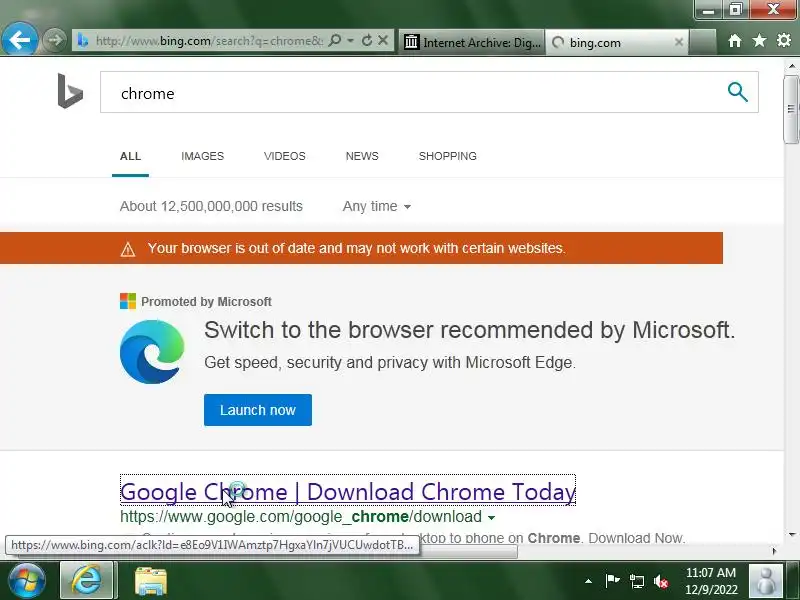This screenshot has width=800, height=600.
Task: Open the Tools gear menu
Action: pos(784,40)
